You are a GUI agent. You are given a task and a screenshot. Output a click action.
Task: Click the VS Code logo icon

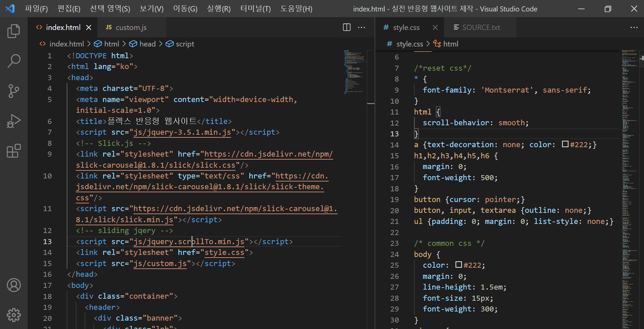[x=10, y=8]
